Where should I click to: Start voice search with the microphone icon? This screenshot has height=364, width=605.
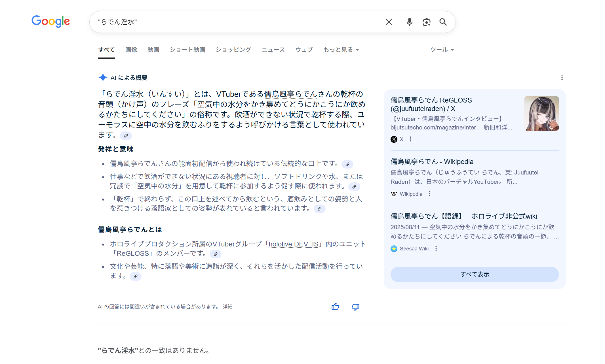point(409,22)
